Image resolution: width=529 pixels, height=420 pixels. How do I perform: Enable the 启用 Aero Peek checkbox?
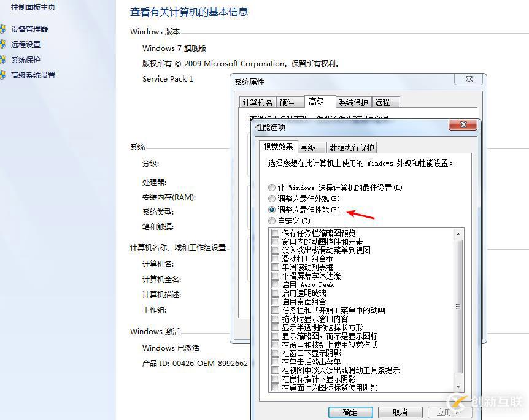click(x=274, y=284)
